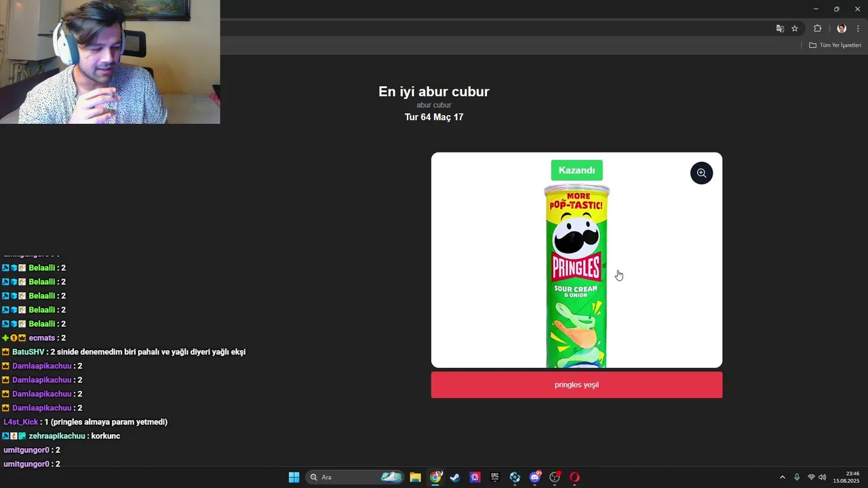Open the magnifier zoom icon on Pringles card

click(x=701, y=173)
